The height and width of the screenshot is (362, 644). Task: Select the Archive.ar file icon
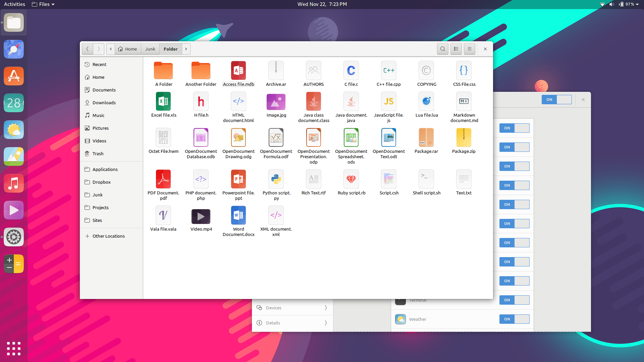[276, 70]
